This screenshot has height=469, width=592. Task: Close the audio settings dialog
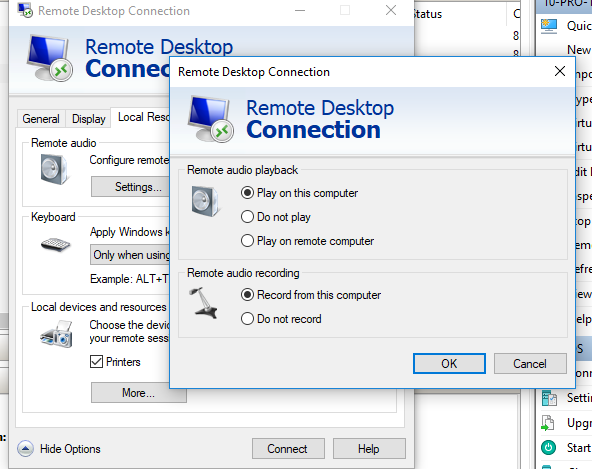tap(560, 71)
